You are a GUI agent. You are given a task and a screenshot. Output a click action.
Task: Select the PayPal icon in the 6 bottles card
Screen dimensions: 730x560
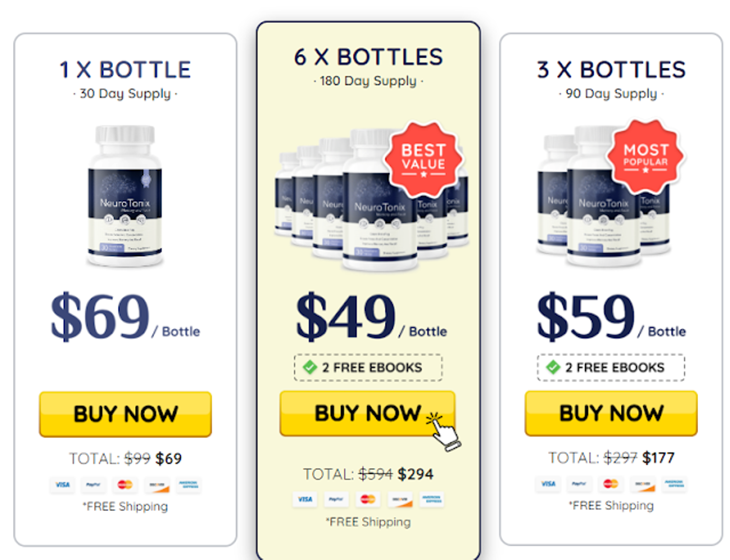336,500
